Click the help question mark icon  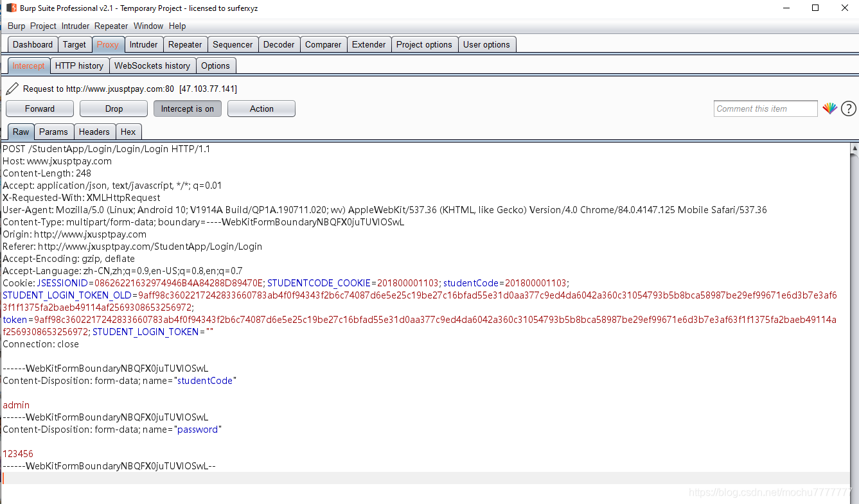[848, 109]
